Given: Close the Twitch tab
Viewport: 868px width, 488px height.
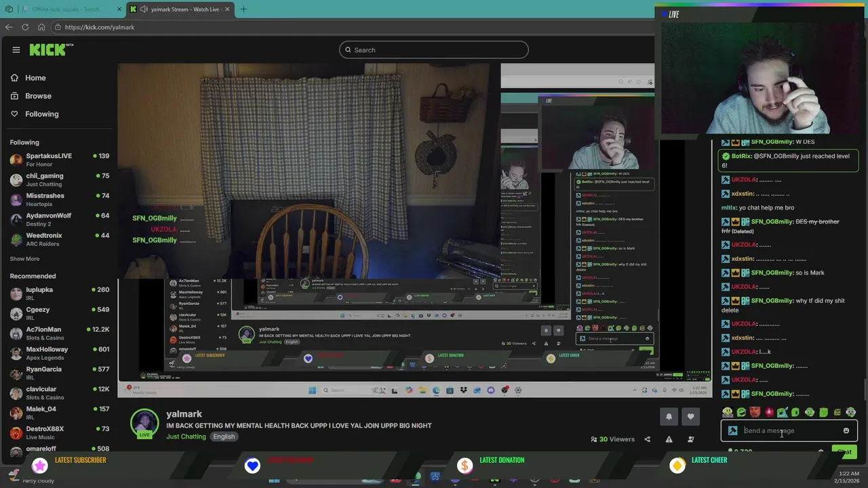Looking at the screenshot, I should click(119, 9).
